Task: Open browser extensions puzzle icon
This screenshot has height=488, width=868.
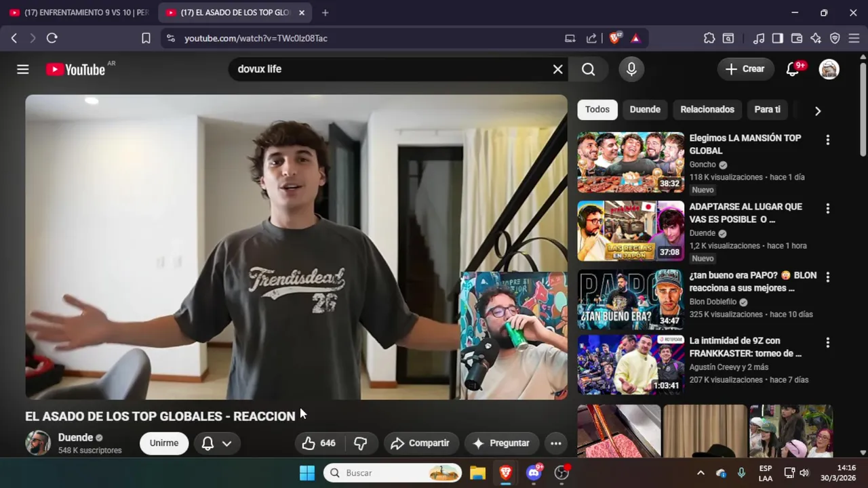Action: (709, 39)
